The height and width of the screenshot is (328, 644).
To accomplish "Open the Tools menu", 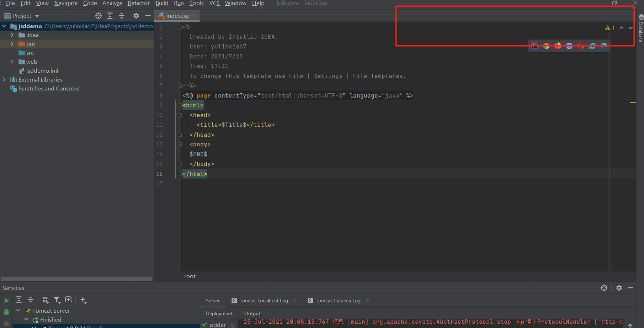I will pos(196,3).
